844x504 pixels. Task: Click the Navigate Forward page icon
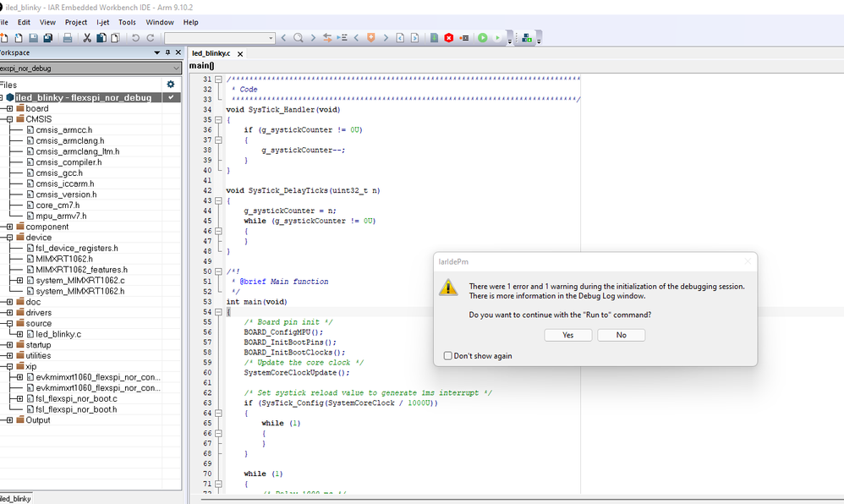pos(414,38)
